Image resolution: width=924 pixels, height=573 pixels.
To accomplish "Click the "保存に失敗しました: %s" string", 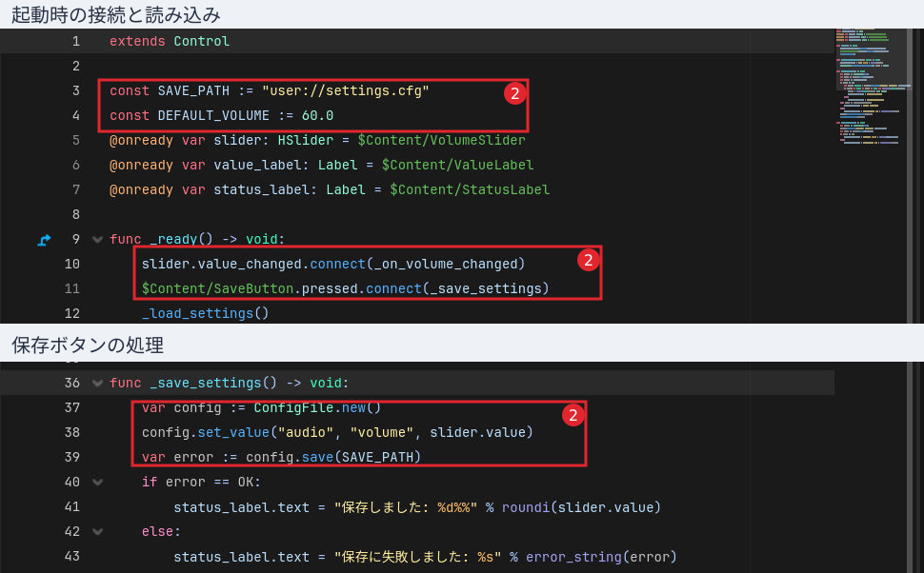I will click(418, 557).
